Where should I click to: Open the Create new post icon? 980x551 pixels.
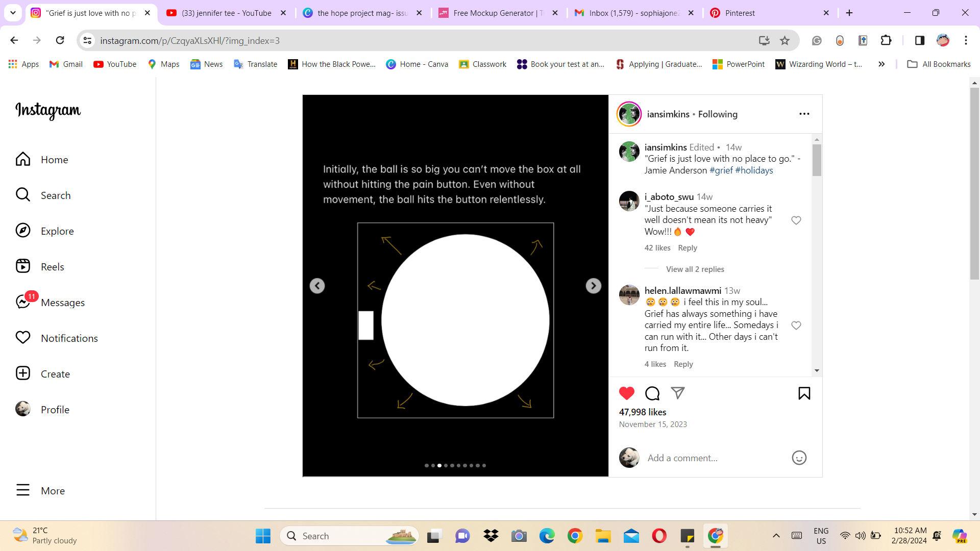point(23,373)
